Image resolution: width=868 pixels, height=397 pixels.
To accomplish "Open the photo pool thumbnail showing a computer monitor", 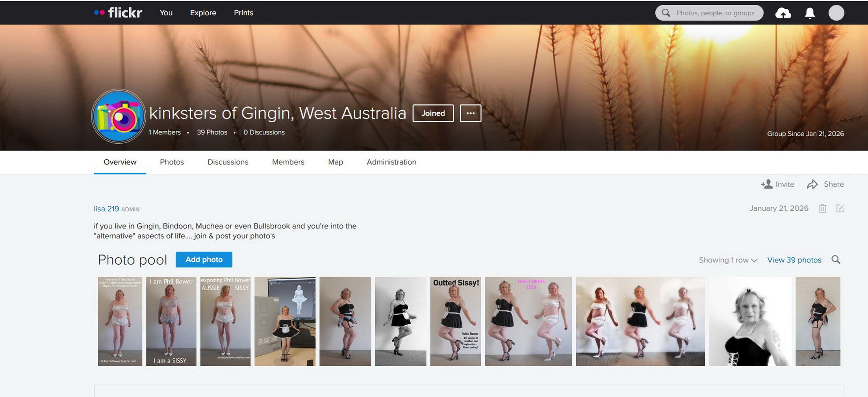I will coord(285,321).
